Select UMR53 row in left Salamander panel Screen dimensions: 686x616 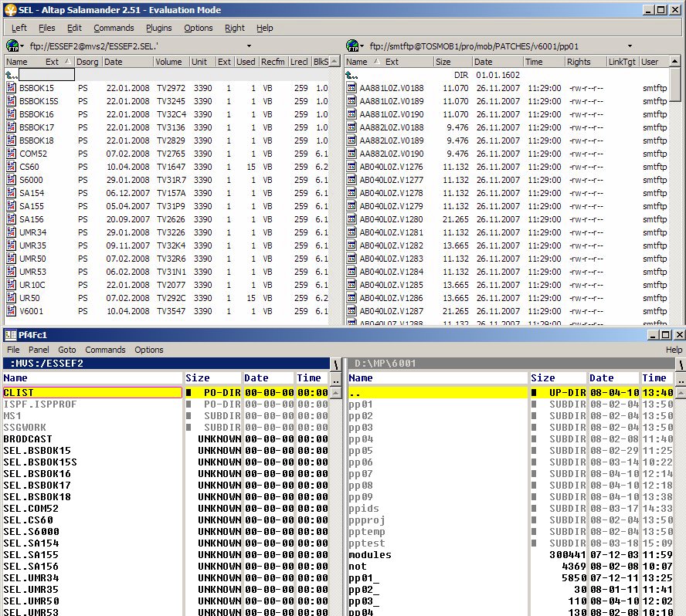tap(167, 272)
